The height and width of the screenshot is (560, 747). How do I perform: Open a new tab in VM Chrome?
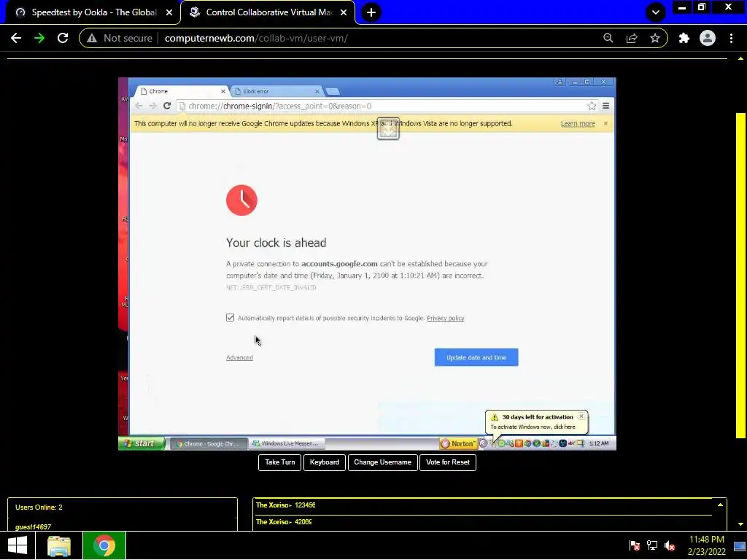coord(333,91)
